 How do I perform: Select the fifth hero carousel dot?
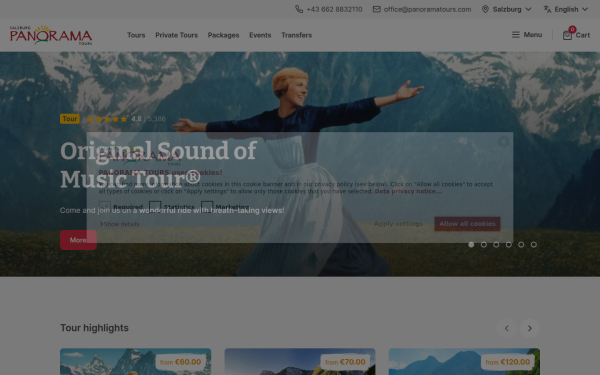pyautogui.click(x=521, y=245)
